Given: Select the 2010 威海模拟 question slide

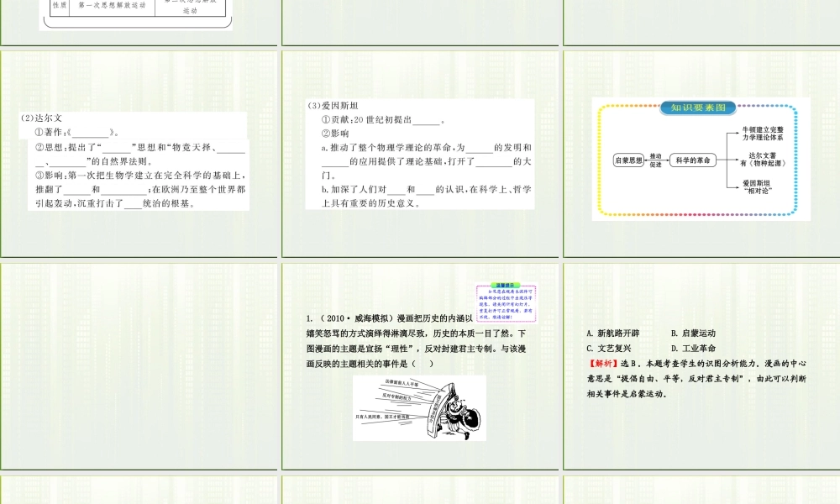Looking at the screenshot, I should coord(420,366).
